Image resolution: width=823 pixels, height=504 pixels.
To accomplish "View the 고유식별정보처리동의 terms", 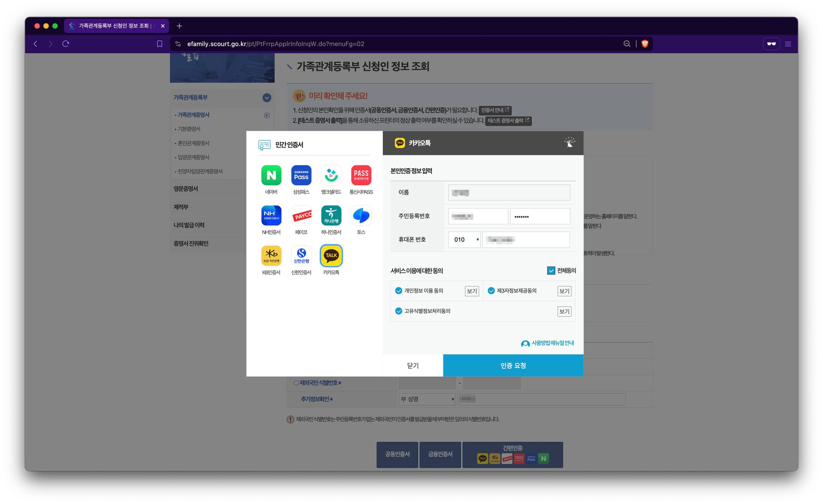I will pyautogui.click(x=565, y=311).
